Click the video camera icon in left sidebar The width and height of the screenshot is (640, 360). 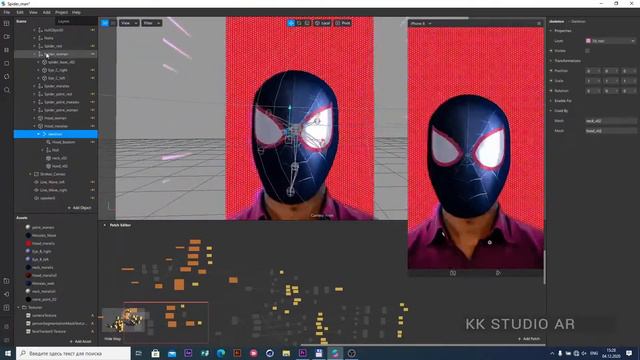(7, 37)
